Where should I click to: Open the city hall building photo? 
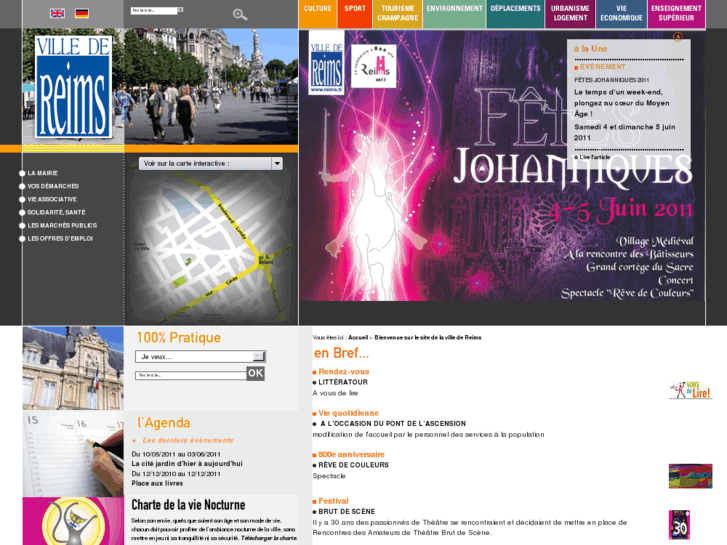(73, 368)
